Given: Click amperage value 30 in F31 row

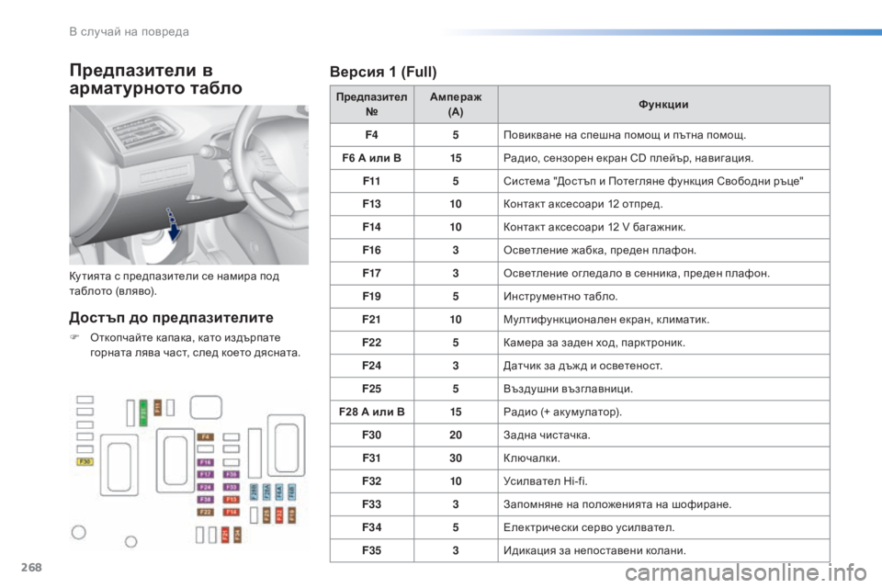Looking at the screenshot, I should [x=456, y=458].
